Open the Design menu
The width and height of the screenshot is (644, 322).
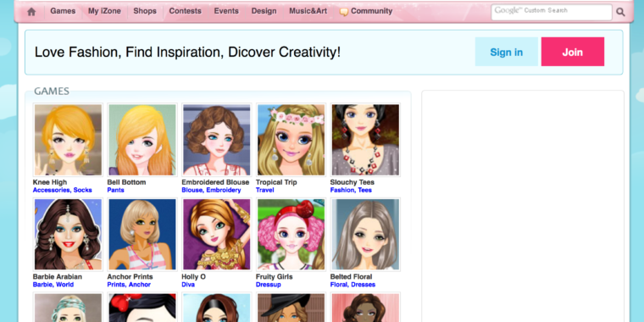264,11
